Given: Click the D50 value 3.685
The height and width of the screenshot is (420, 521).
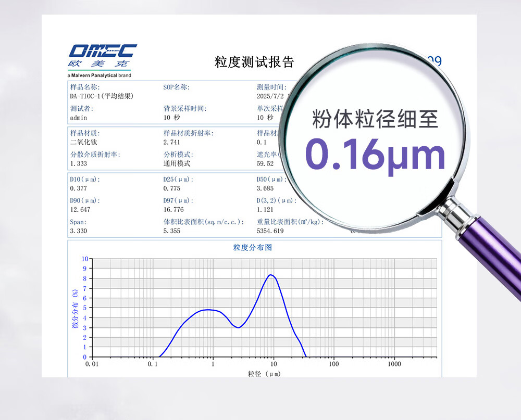Looking at the screenshot, I should coord(265,188).
